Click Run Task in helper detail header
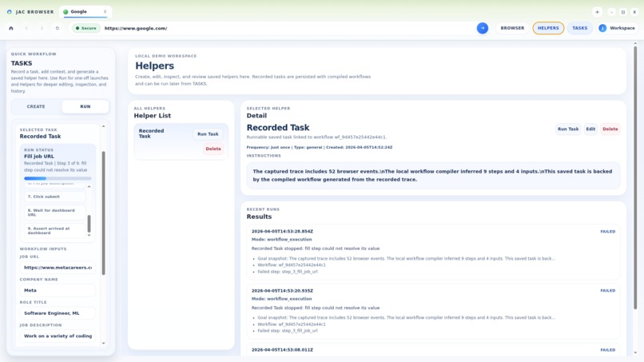644x362 pixels. pos(568,129)
